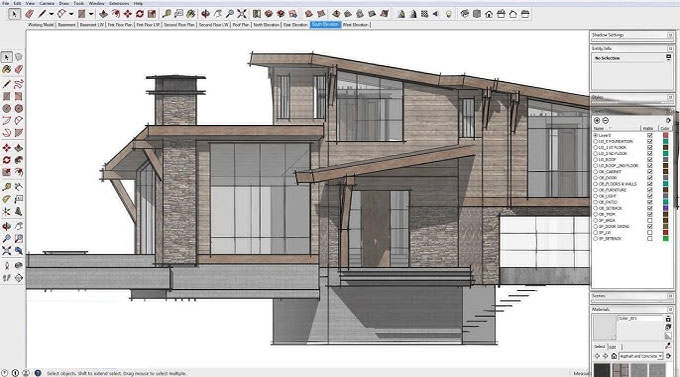Viewport: 680px width, 377px height.
Task: Select the Offset tool in left toolbar
Action: point(19,172)
